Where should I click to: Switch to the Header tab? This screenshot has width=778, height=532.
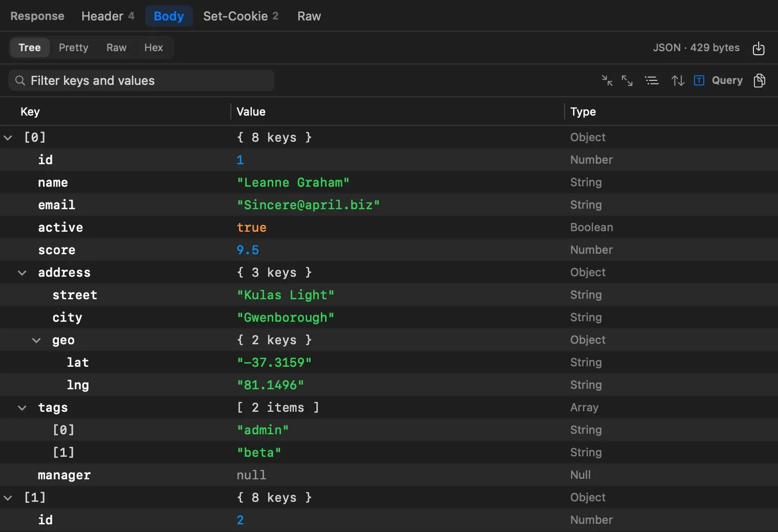[108, 16]
